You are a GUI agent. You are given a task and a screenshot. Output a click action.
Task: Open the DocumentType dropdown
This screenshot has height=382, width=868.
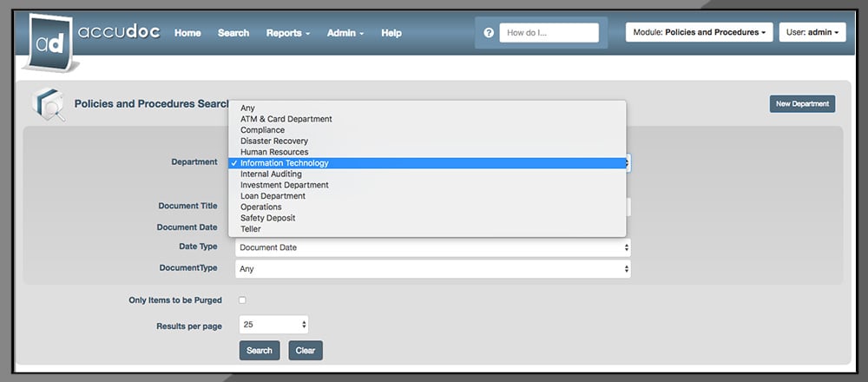coord(432,269)
